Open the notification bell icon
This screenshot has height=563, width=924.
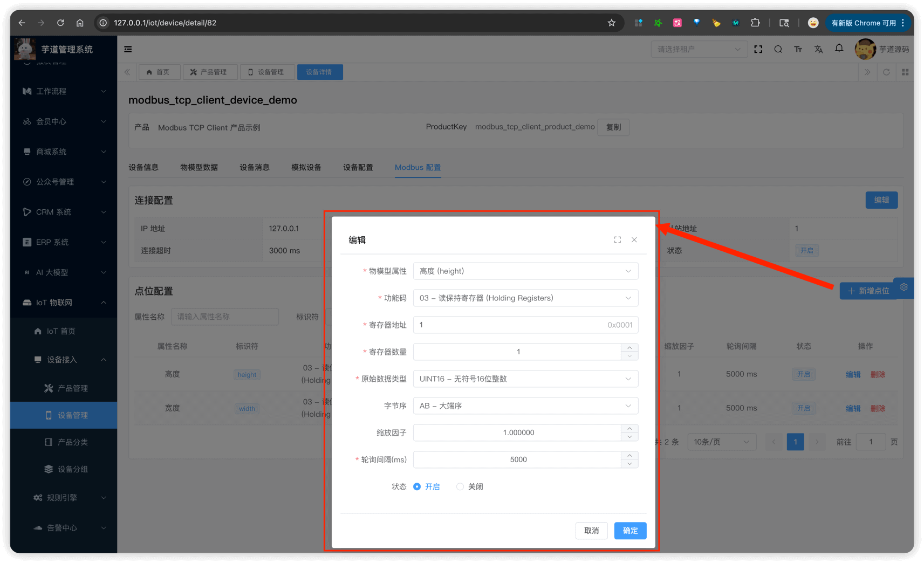point(839,49)
